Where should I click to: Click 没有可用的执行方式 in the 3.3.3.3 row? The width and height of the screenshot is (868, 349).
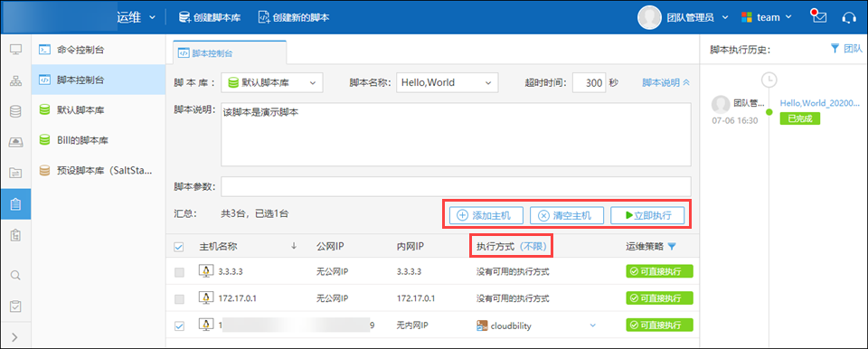[513, 272]
